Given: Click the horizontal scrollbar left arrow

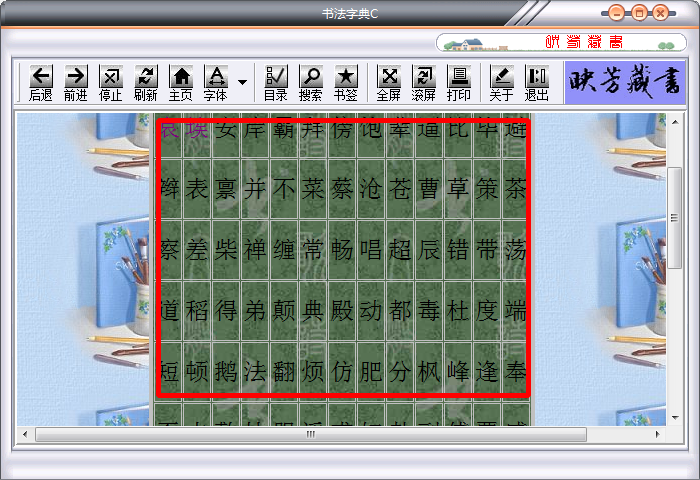Looking at the screenshot, I should click(x=25, y=434).
